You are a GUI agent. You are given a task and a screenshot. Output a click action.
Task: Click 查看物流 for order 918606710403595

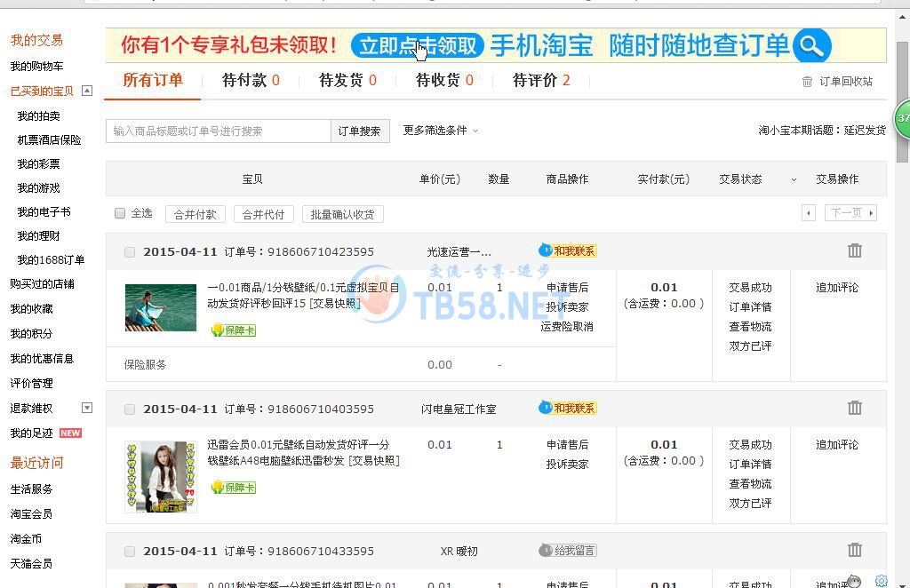tap(750, 483)
